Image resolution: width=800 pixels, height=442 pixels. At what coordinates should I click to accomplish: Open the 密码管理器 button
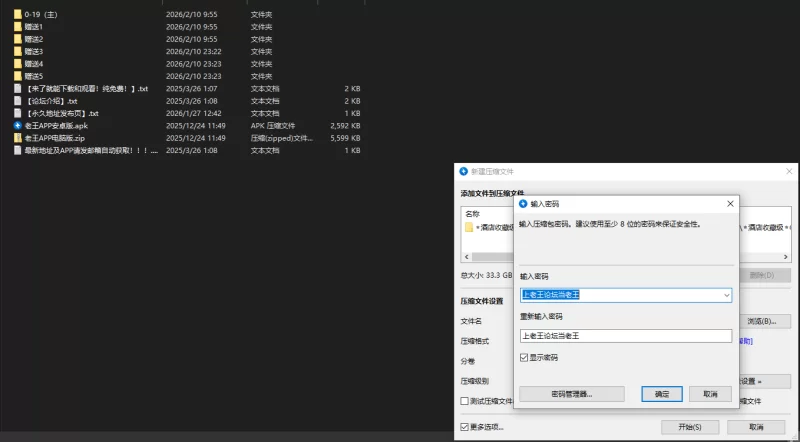click(x=571, y=394)
